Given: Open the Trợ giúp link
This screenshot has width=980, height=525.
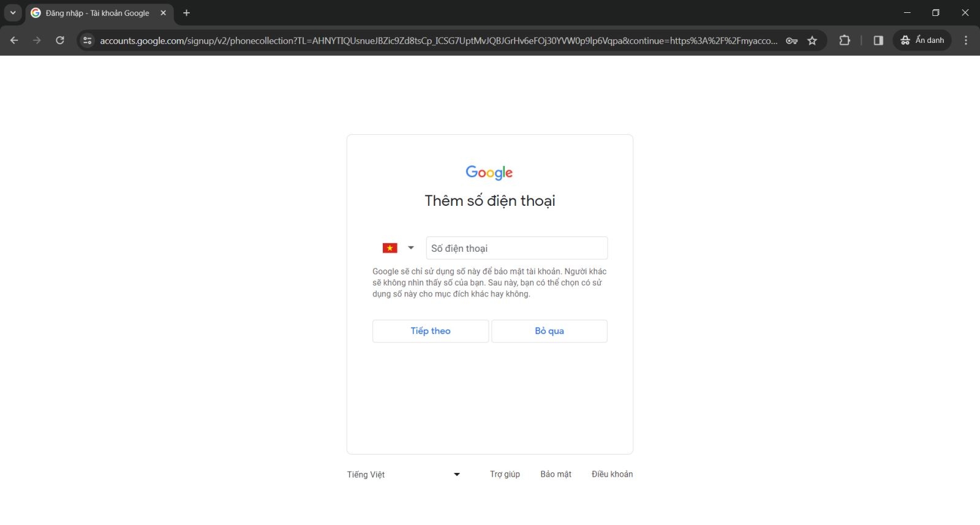Looking at the screenshot, I should pos(505,474).
